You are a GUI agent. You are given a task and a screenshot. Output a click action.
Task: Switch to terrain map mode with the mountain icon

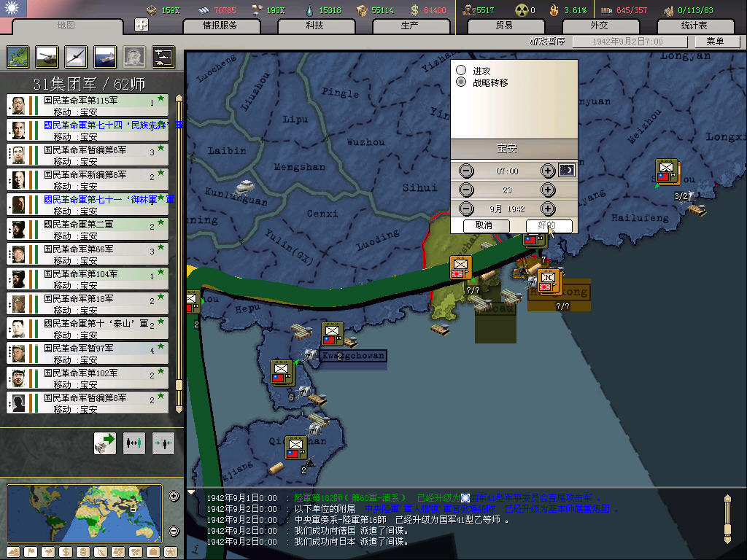[13, 552]
